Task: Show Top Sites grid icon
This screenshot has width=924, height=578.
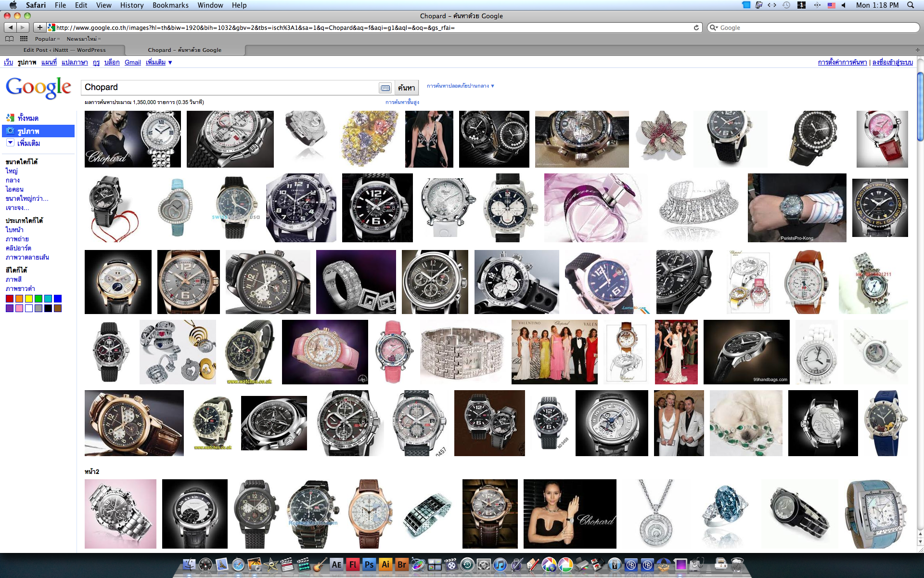Action: (24, 39)
